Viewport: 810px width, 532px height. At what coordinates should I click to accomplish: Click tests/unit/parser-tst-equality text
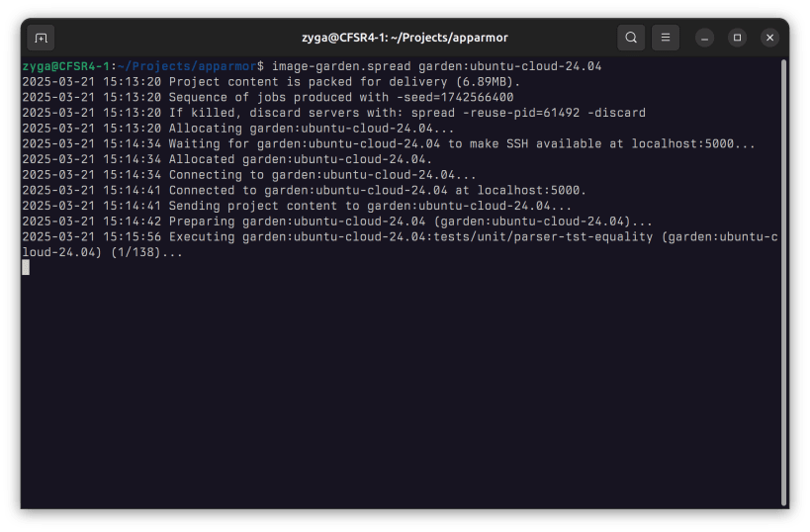543,237
